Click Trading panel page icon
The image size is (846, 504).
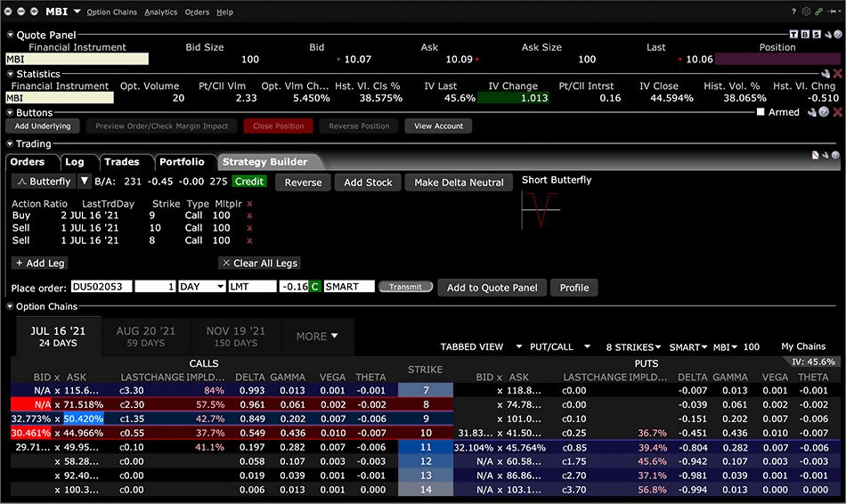[815, 156]
